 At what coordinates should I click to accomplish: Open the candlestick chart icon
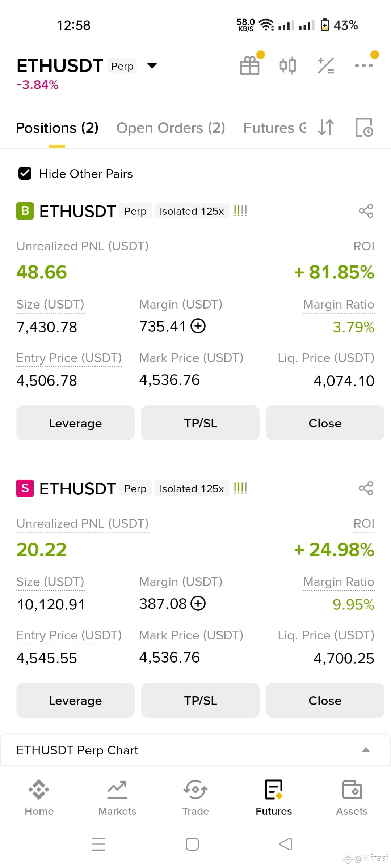(288, 65)
